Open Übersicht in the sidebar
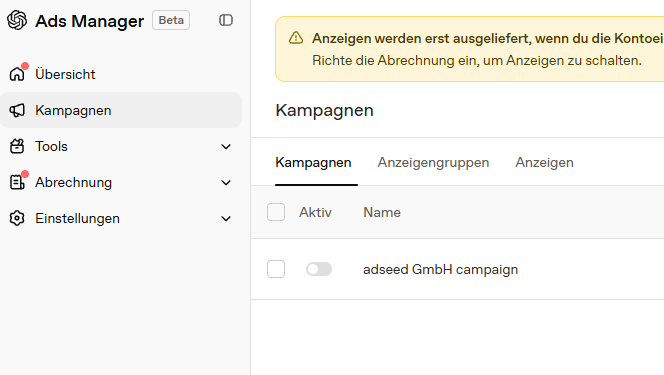Viewport: 664px width, 375px height. click(x=121, y=74)
